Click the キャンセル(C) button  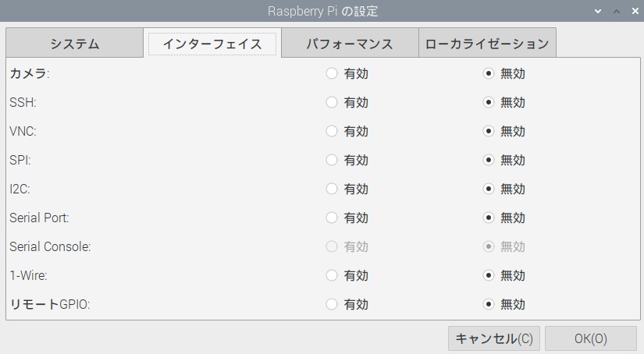pyautogui.click(x=494, y=338)
